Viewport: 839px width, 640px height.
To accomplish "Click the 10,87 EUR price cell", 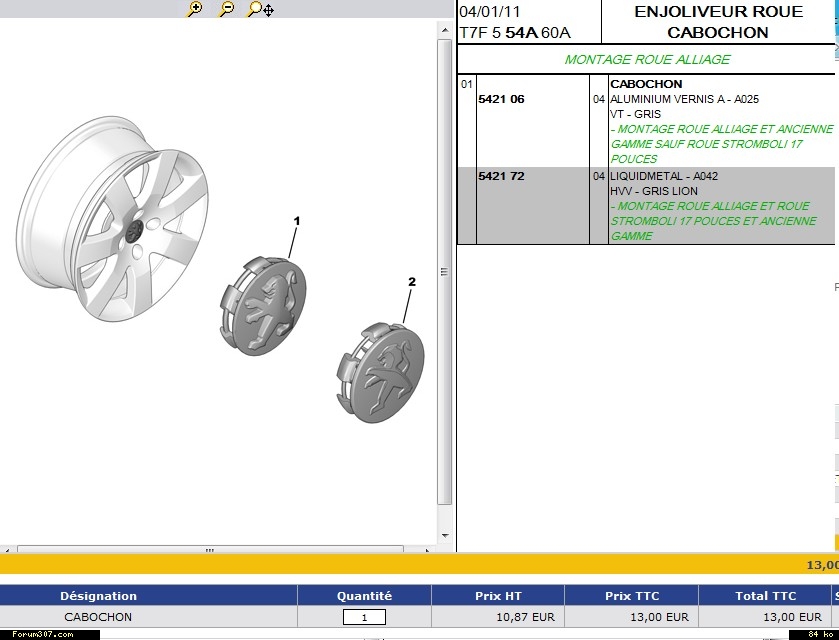I will (525, 617).
